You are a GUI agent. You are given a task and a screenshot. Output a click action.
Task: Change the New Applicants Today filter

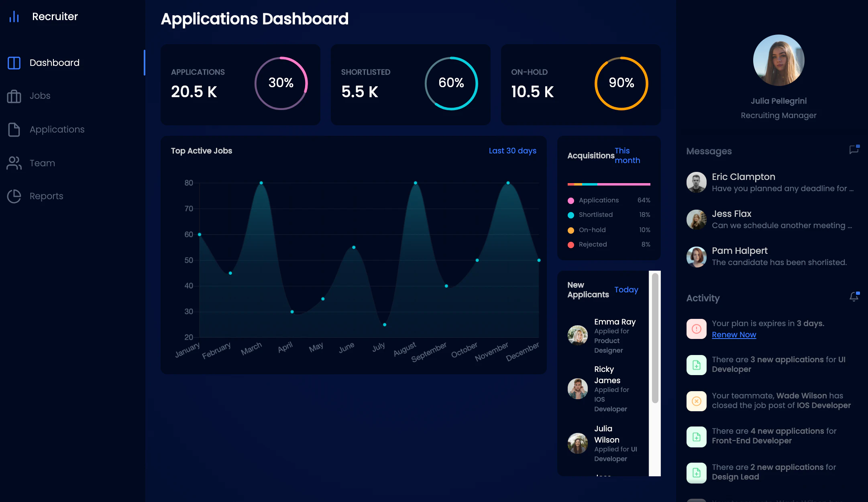[626, 290]
